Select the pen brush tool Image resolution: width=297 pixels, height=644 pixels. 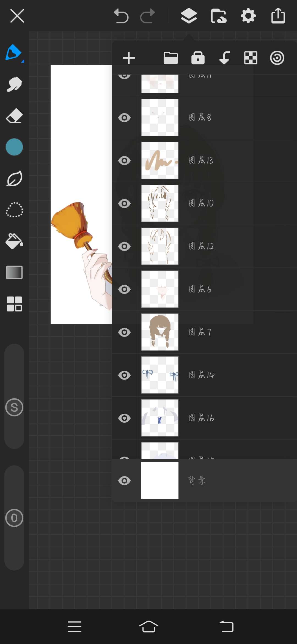click(x=14, y=52)
